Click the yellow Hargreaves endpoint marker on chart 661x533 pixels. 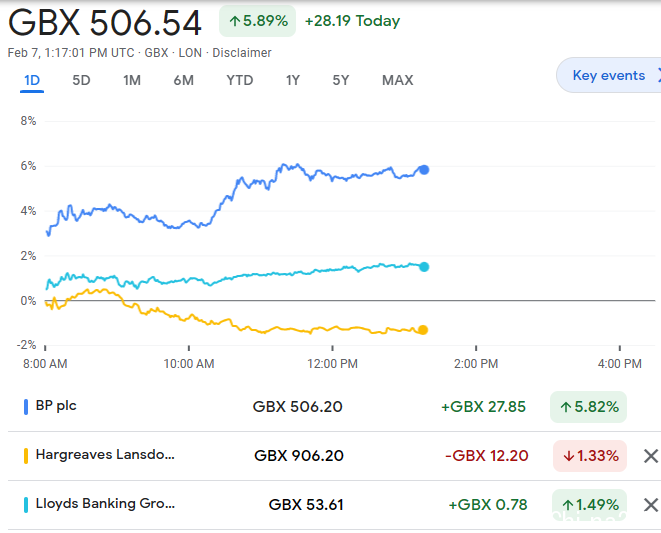pos(423,330)
